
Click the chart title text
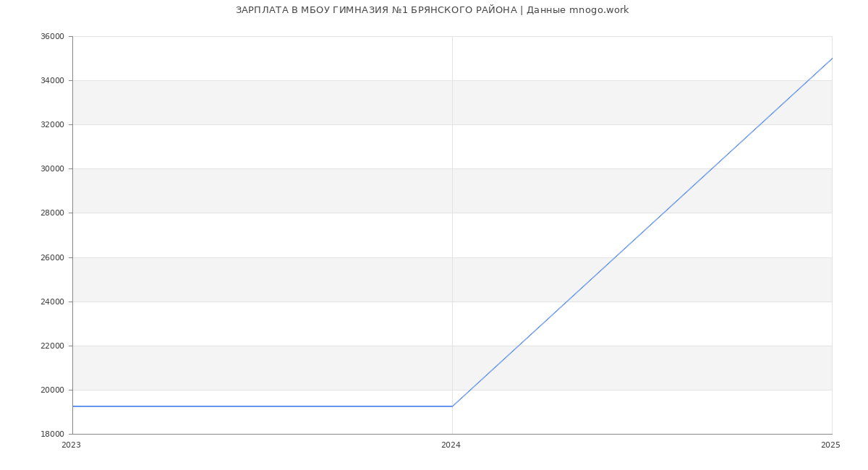coord(432,10)
